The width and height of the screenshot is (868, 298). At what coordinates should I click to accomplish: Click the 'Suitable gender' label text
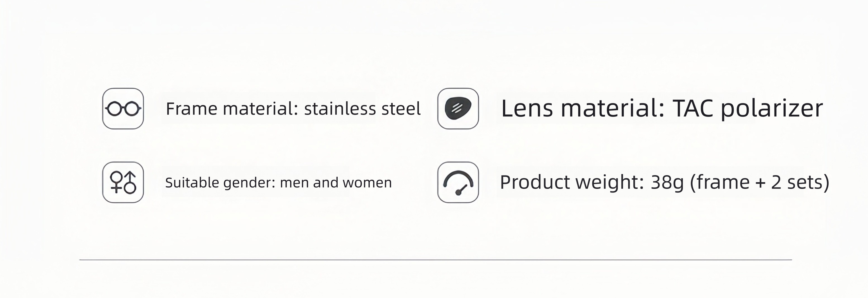click(220, 183)
